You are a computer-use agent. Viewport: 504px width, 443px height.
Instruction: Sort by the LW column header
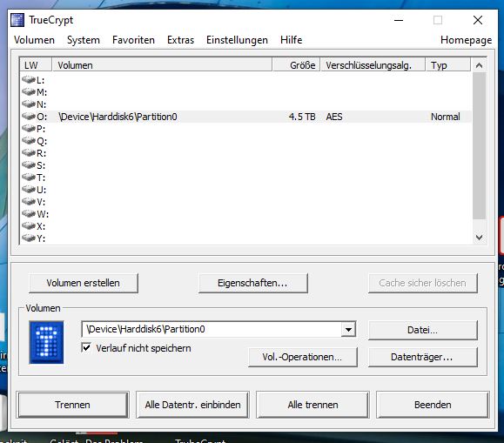(36, 65)
